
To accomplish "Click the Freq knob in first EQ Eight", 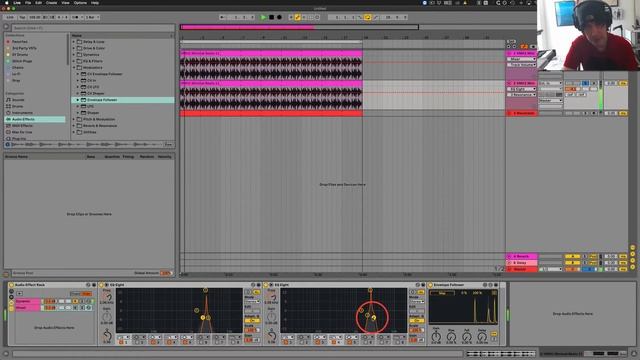I will click(x=108, y=297).
